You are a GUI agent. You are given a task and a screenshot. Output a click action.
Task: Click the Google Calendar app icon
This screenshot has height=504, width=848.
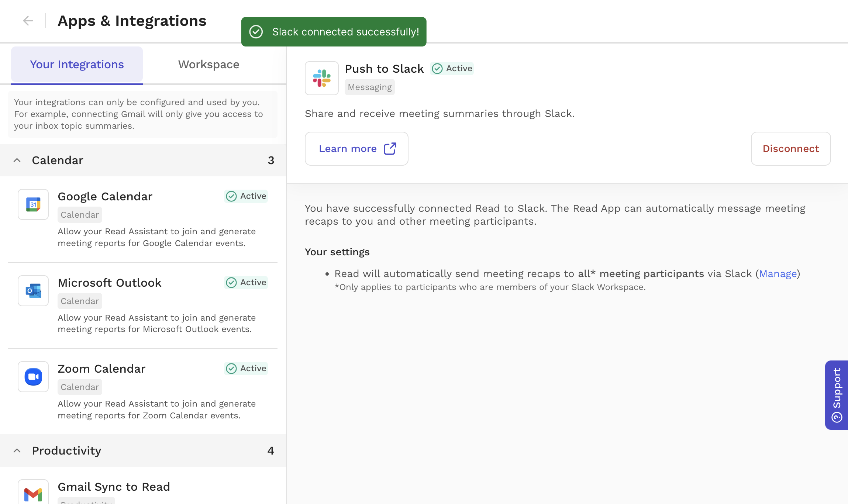click(33, 204)
